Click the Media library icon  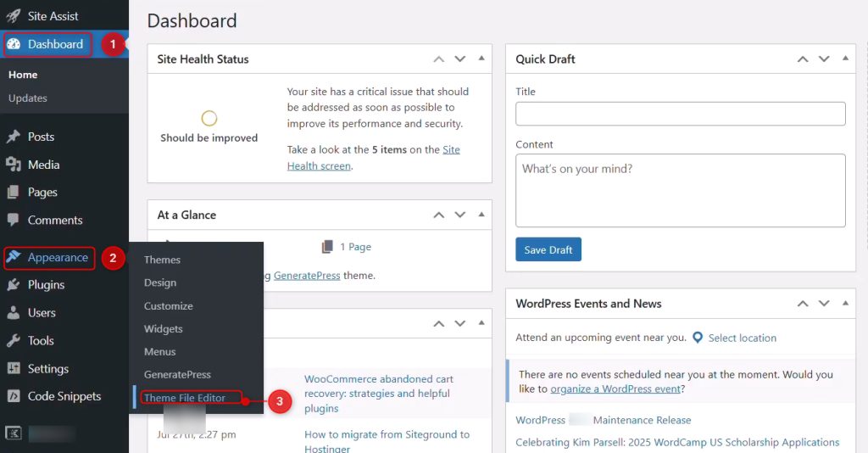pyautogui.click(x=14, y=165)
